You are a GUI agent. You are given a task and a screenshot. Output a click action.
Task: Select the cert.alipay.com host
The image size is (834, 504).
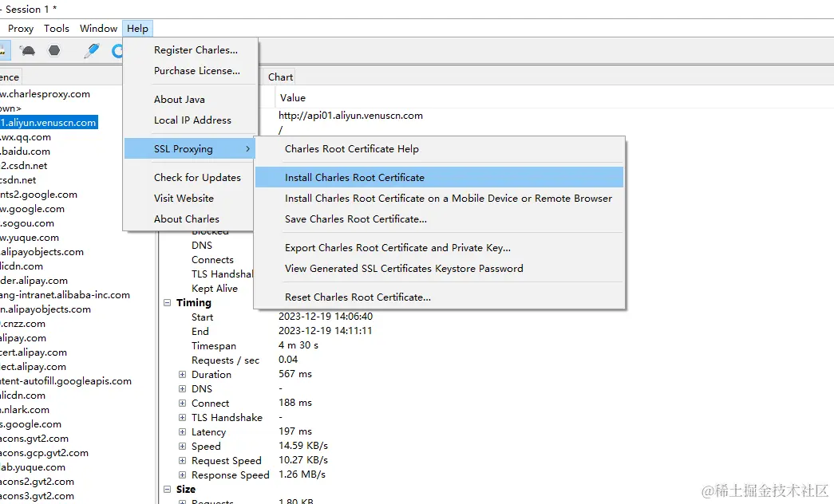(x=34, y=352)
